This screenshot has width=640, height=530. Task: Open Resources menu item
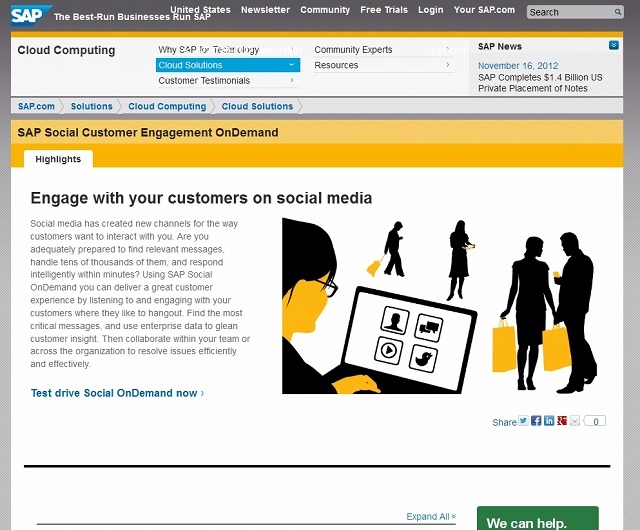(x=336, y=65)
